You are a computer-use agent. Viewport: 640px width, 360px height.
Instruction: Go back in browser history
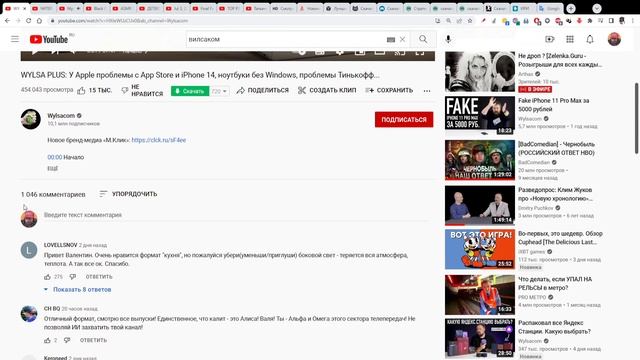pyautogui.click(x=7, y=20)
